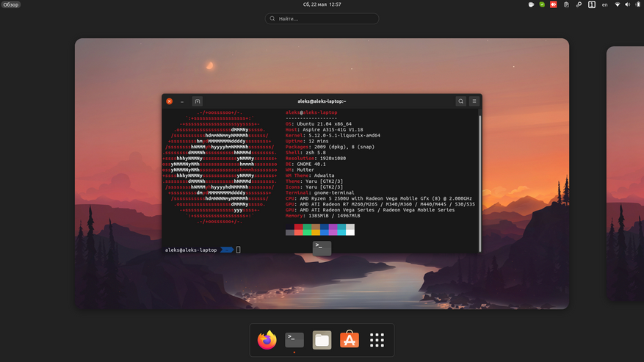Click the key-shaped tray icon

[579, 4]
